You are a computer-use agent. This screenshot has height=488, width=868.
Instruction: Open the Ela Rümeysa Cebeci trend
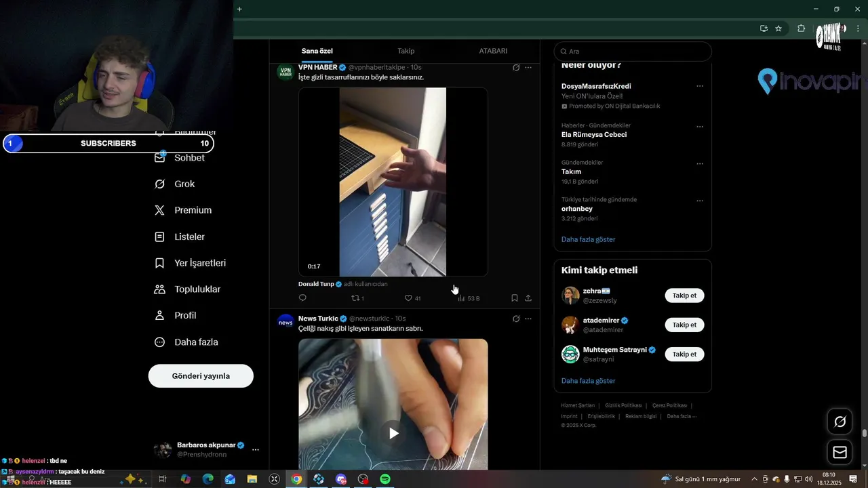pyautogui.click(x=594, y=134)
